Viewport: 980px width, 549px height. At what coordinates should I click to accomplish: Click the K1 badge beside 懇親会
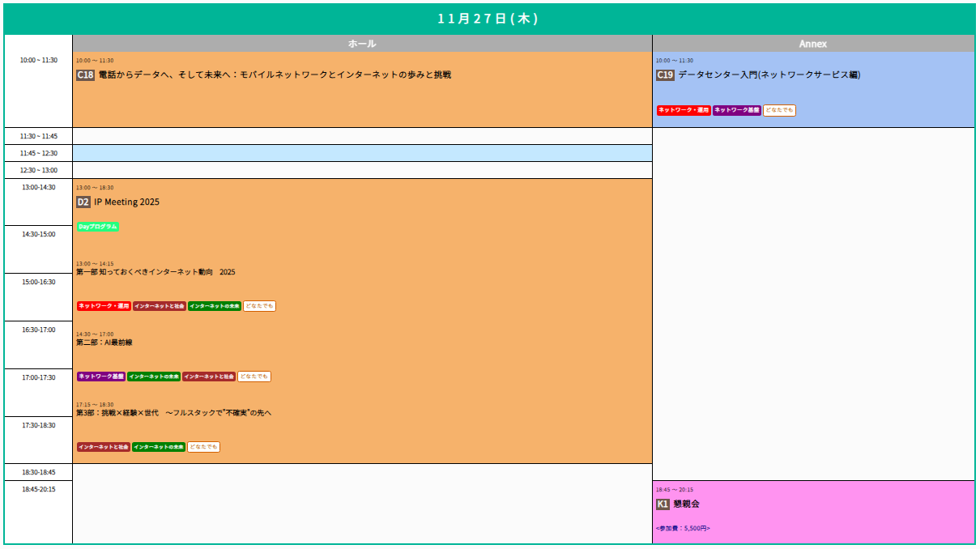tap(663, 504)
